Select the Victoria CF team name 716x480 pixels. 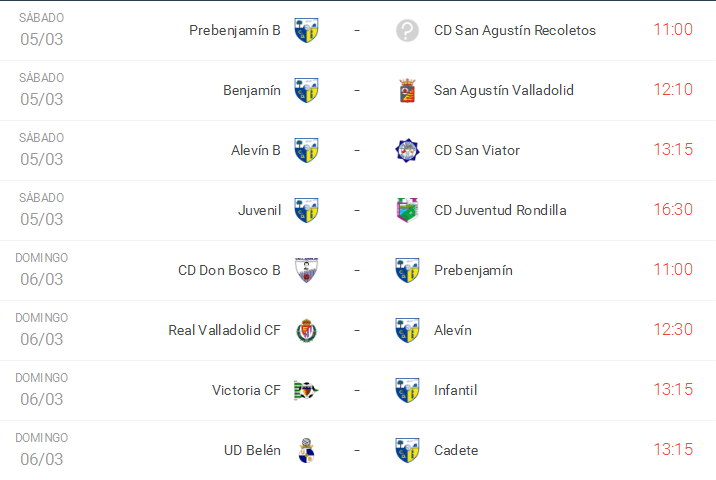pyautogui.click(x=246, y=390)
